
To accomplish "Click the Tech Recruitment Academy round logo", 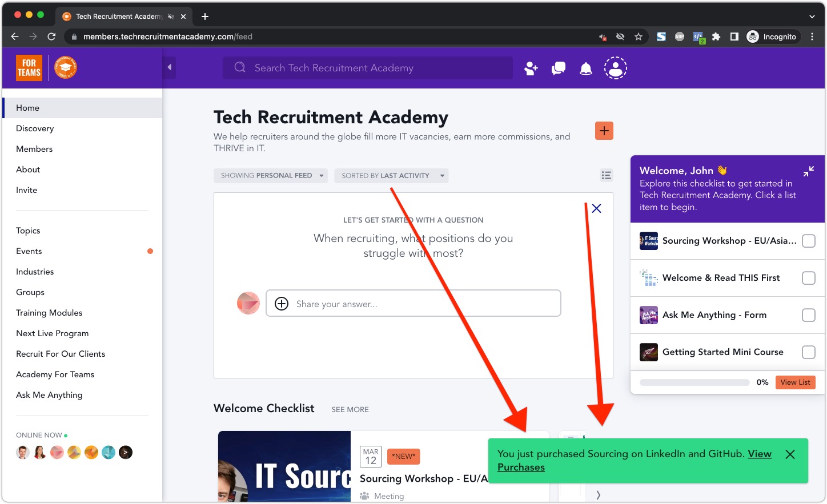I will click(66, 68).
